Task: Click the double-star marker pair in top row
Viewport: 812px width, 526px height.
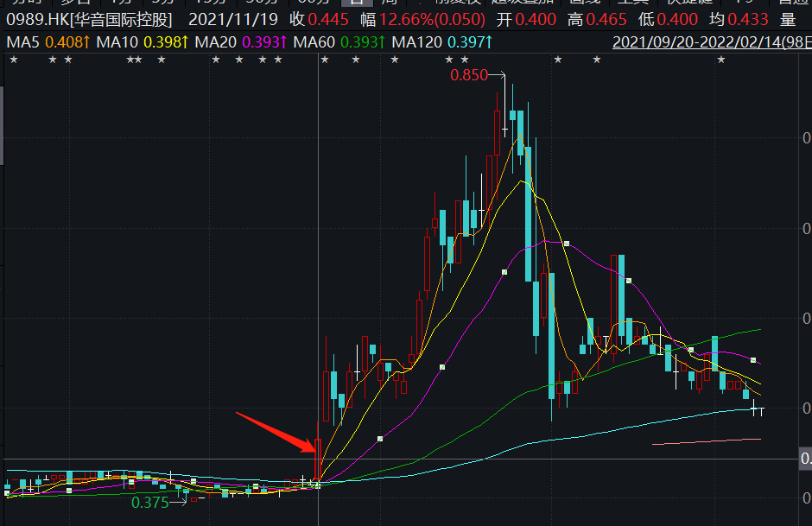Action: pos(134,60)
